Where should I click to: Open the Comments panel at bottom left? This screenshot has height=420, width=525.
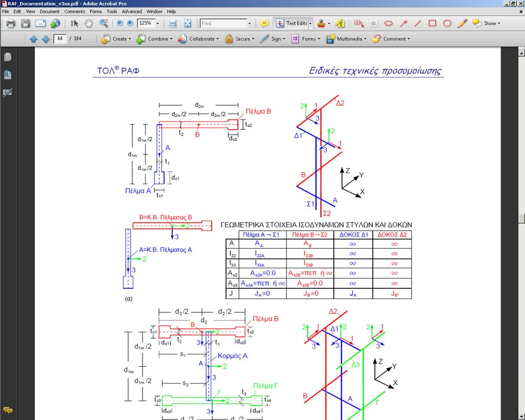click(x=8, y=410)
